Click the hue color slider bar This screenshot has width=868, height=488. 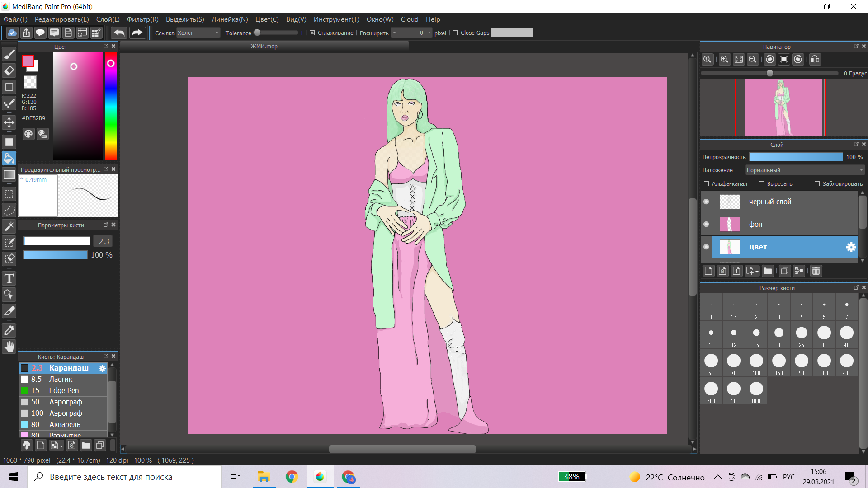coord(111,108)
